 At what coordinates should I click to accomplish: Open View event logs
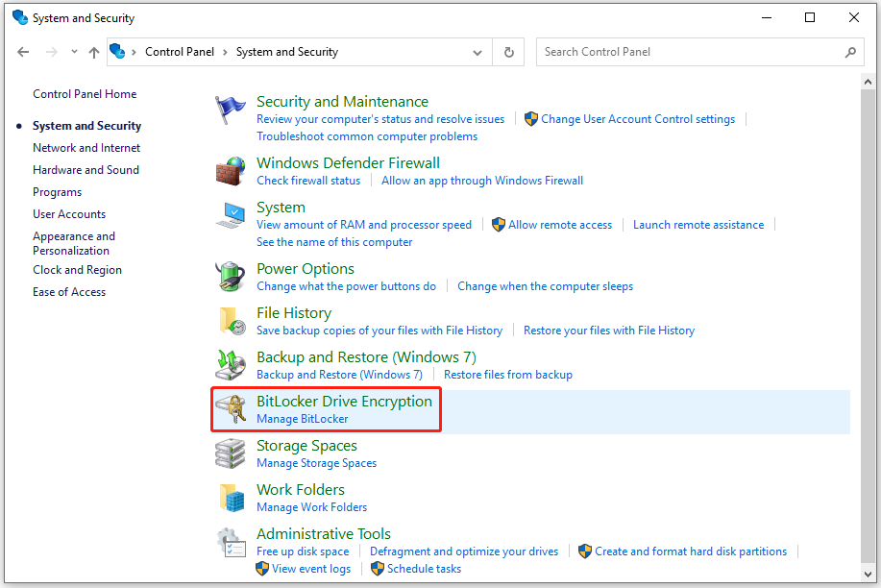pyautogui.click(x=311, y=569)
